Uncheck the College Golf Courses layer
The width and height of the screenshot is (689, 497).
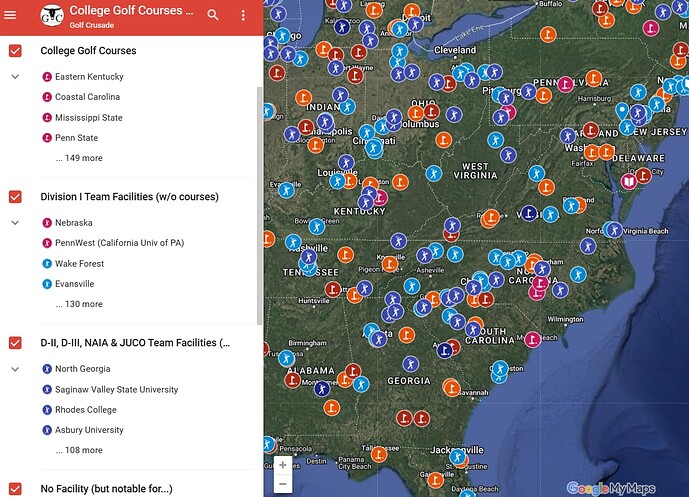tap(15, 51)
